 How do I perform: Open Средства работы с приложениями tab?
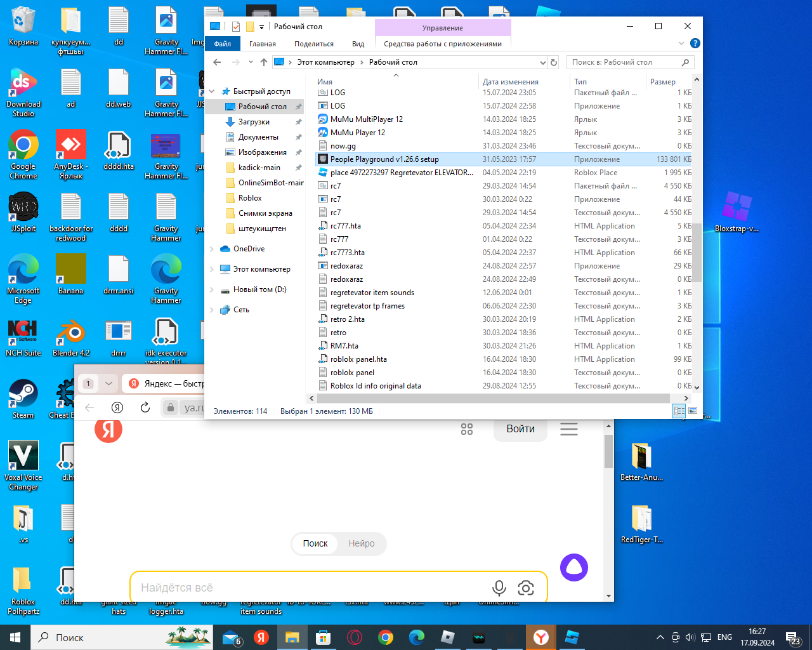pyautogui.click(x=443, y=44)
